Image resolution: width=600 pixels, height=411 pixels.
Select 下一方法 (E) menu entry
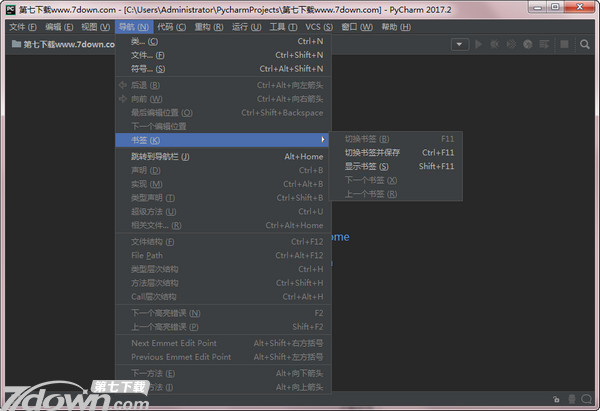pos(223,373)
